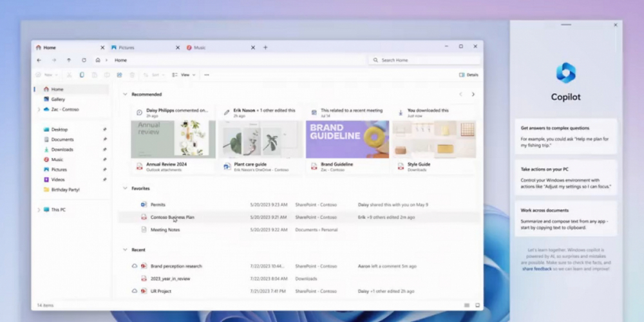The width and height of the screenshot is (644, 322).
Task: Expand This PC tree node
Action: tap(39, 210)
